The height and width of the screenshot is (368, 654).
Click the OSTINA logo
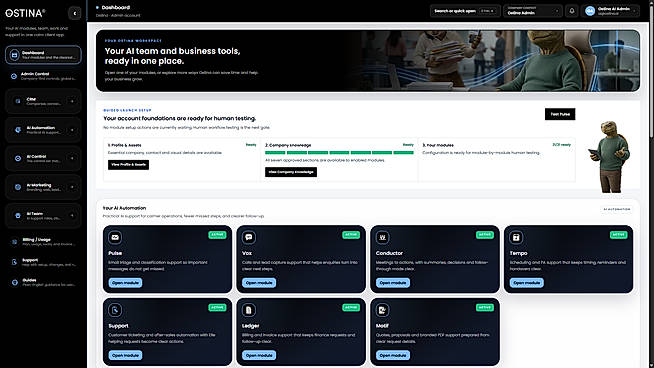click(x=25, y=13)
